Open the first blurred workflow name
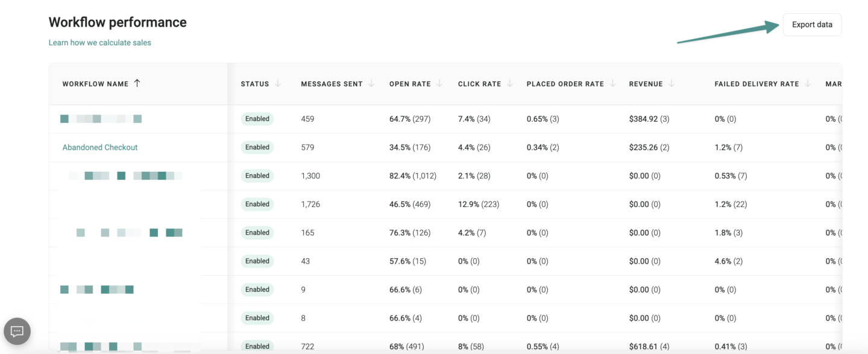The height and width of the screenshot is (354, 868). [x=101, y=119]
